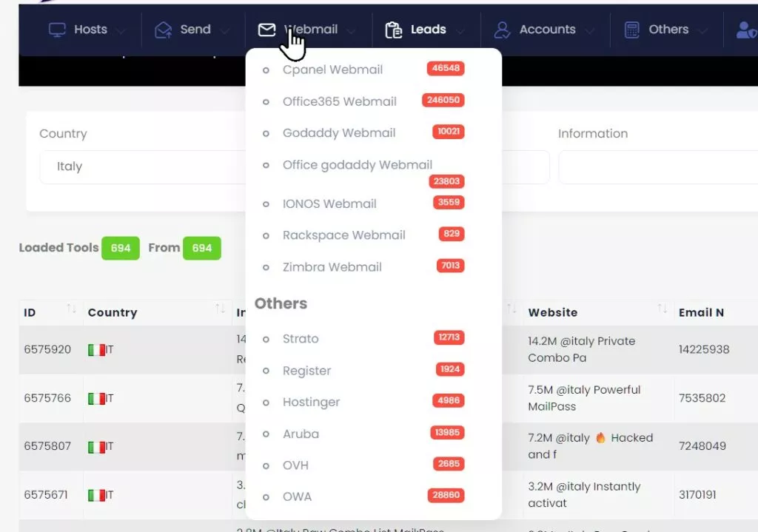Open the Country dropdown showing Italy
Image resolution: width=758 pixels, height=532 pixels.
(143, 166)
